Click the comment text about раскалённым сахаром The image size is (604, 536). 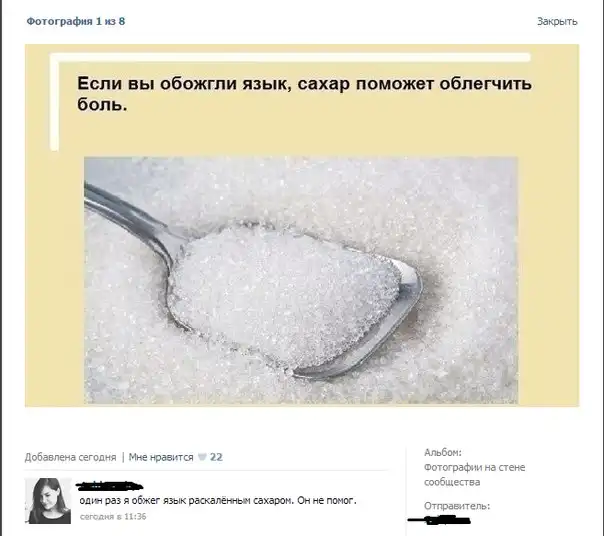[x=218, y=501]
